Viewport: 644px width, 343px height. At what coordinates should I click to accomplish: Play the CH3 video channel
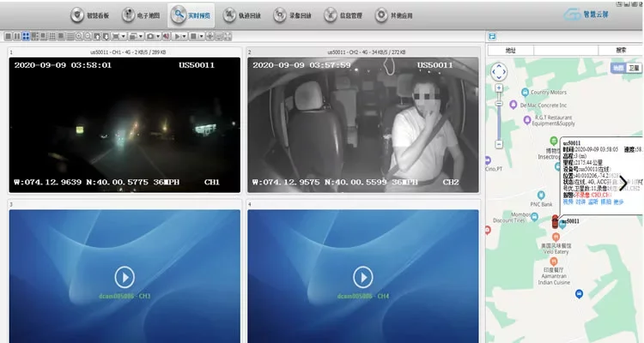pyautogui.click(x=125, y=276)
